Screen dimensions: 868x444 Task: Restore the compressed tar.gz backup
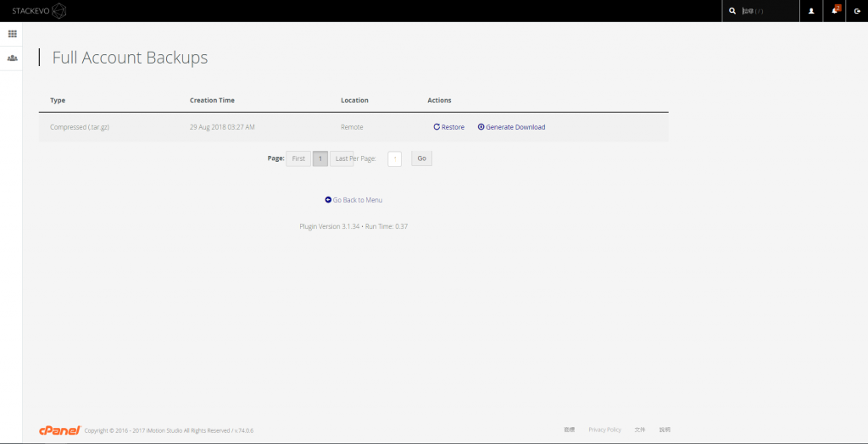click(449, 127)
